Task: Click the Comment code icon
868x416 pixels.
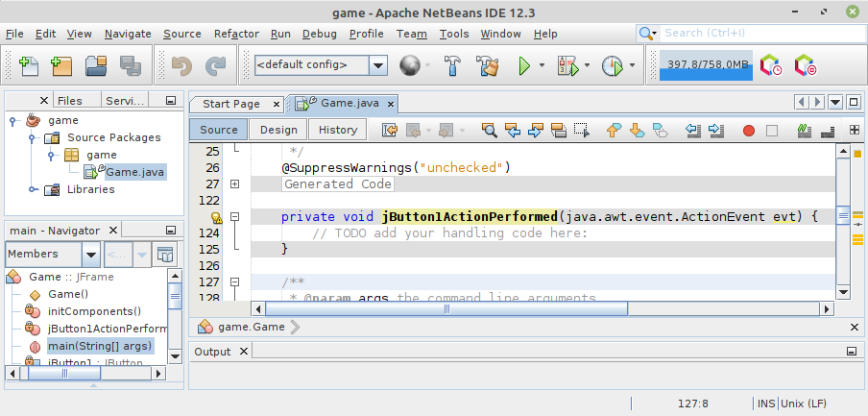Action: (x=804, y=130)
